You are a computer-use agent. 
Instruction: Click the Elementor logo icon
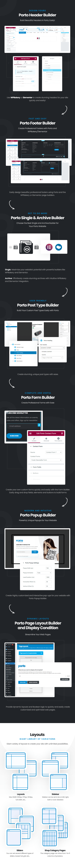[49, 247]
